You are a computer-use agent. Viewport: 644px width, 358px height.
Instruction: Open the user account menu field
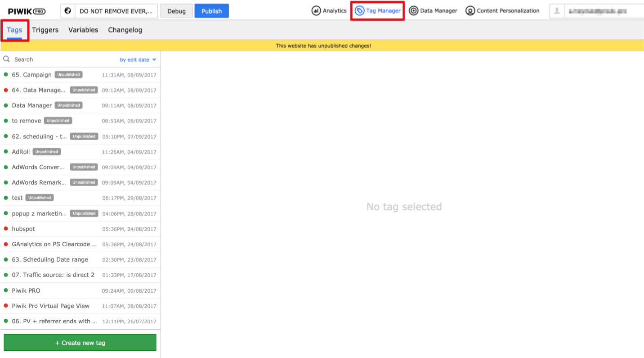point(597,11)
